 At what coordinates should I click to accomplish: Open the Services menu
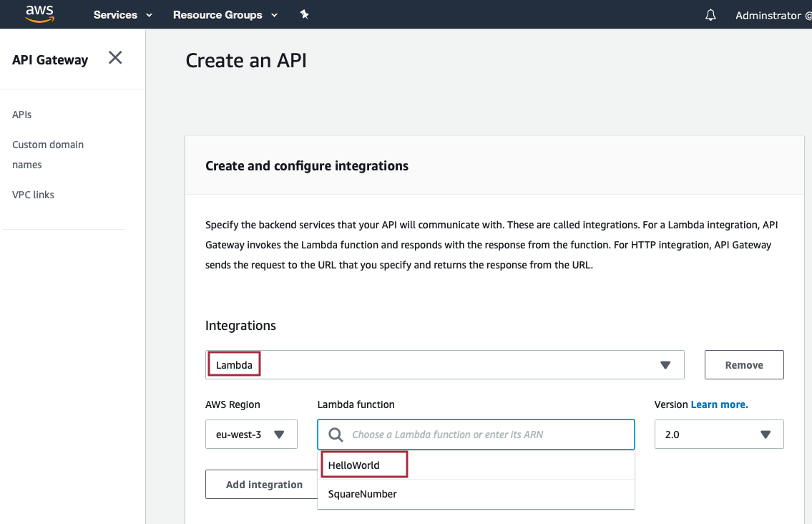tap(123, 15)
